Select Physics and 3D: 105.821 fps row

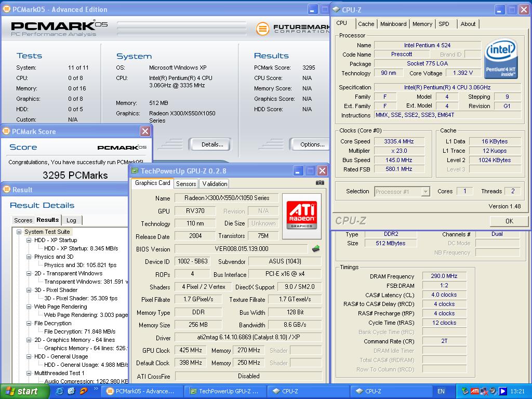coord(81,265)
